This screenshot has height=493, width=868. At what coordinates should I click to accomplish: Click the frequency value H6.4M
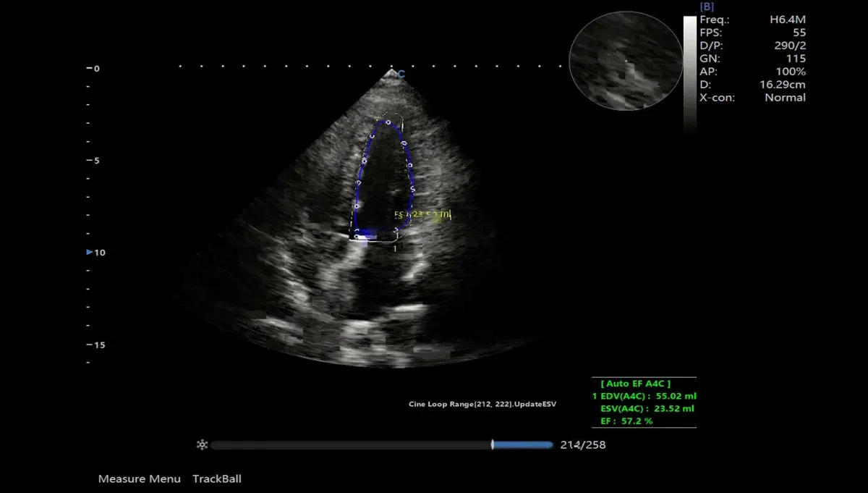[x=787, y=20]
